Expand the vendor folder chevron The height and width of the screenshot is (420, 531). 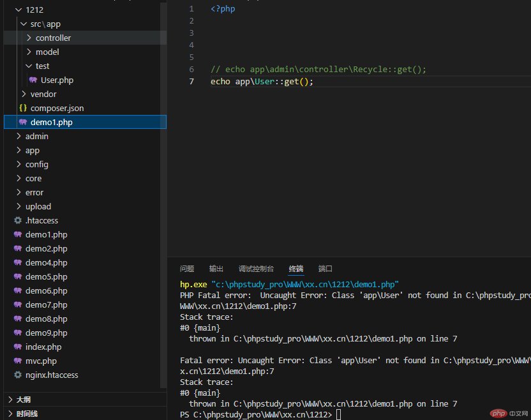coord(24,94)
